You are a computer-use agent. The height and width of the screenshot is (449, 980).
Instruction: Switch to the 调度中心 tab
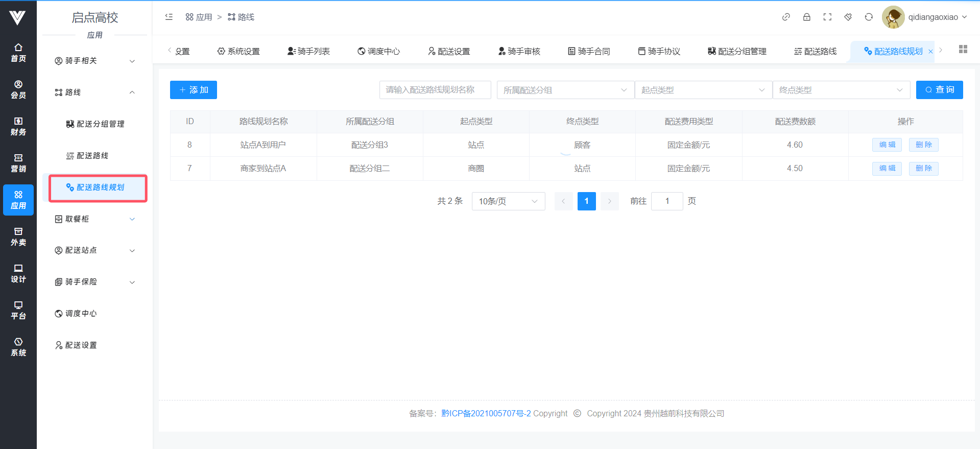[379, 51]
